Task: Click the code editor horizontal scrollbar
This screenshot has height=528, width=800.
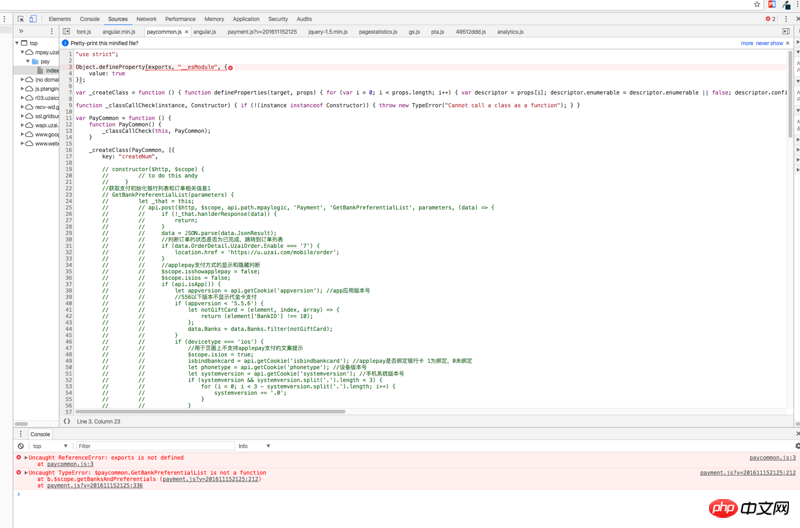Action: click(x=210, y=411)
